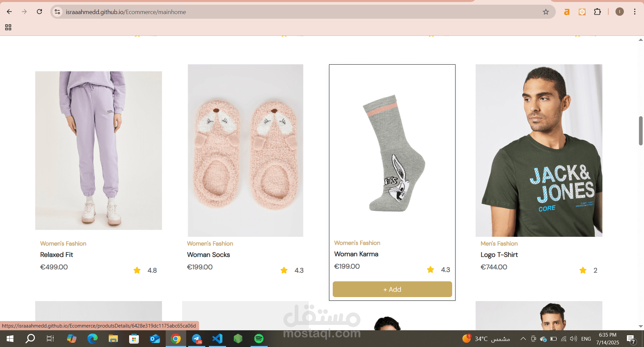644x347 pixels.
Task: Reload the page with the refresh icon
Action: tap(39, 12)
